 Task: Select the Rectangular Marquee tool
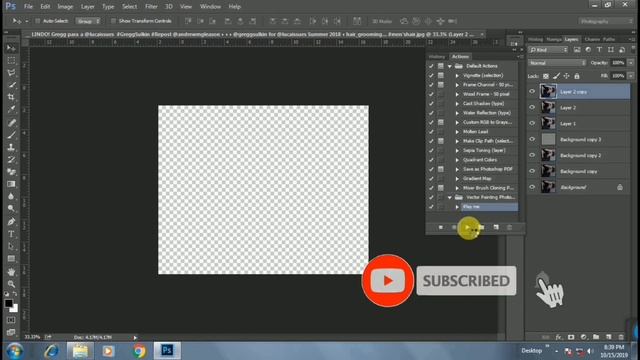pyautogui.click(x=11, y=60)
